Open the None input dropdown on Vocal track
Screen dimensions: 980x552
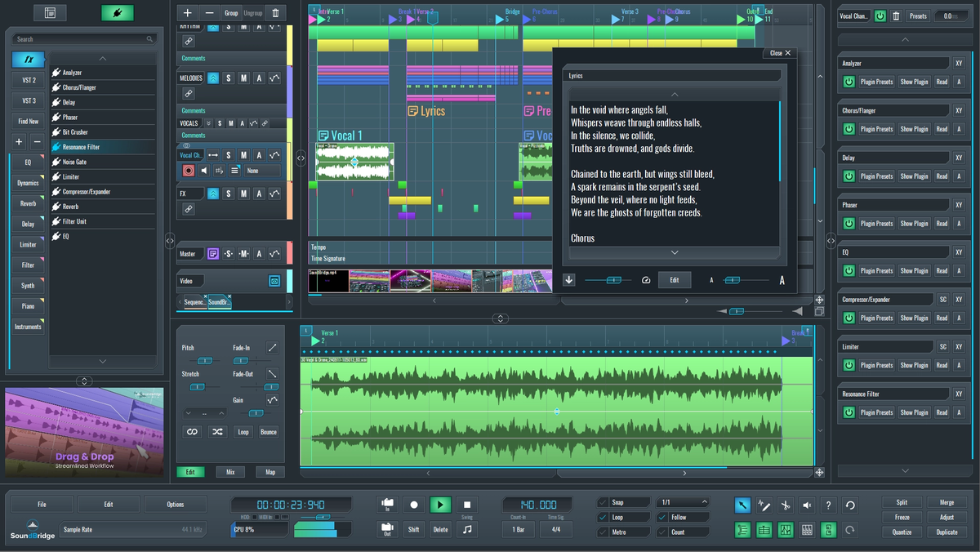point(262,171)
